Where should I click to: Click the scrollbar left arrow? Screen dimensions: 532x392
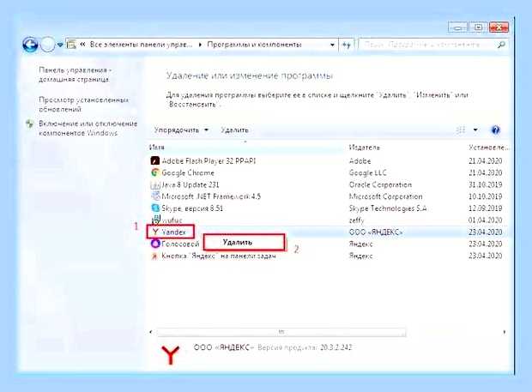pos(151,332)
